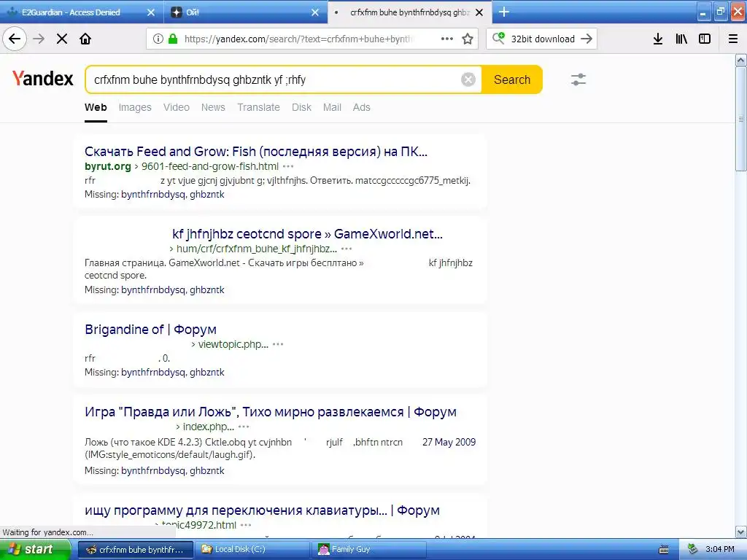Open options dots beside index.php result
The image size is (747, 560).
pyautogui.click(x=244, y=427)
